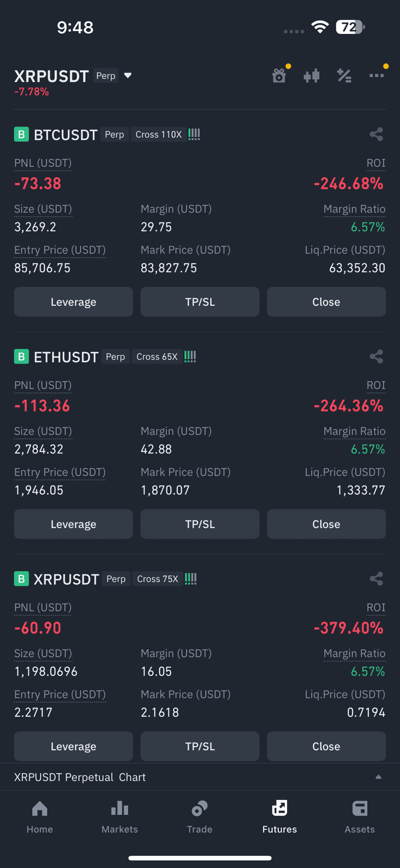The width and height of the screenshot is (400, 868).
Task: Open the gift rewards icon
Action: [x=279, y=75]
